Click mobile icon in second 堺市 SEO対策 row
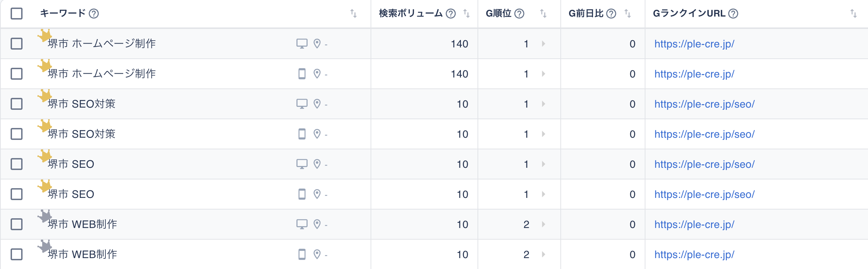This screenshot has height=269, width=868. [302, 134]
